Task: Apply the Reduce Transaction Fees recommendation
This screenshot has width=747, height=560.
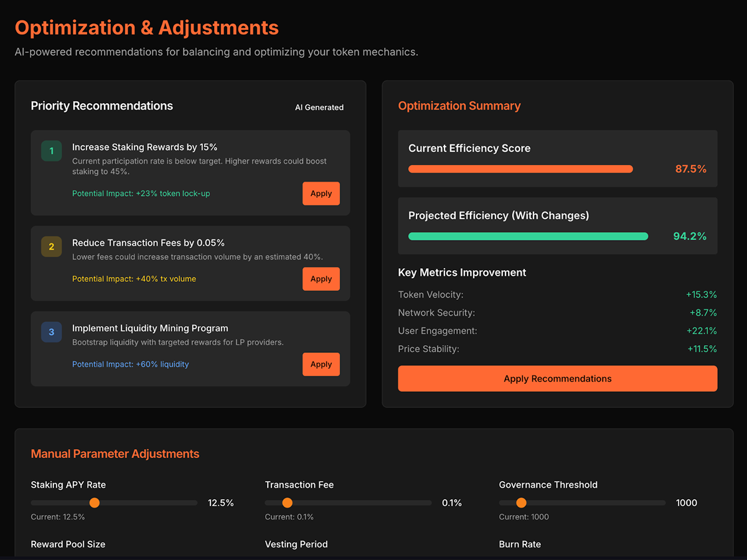Action: point(321,279)
